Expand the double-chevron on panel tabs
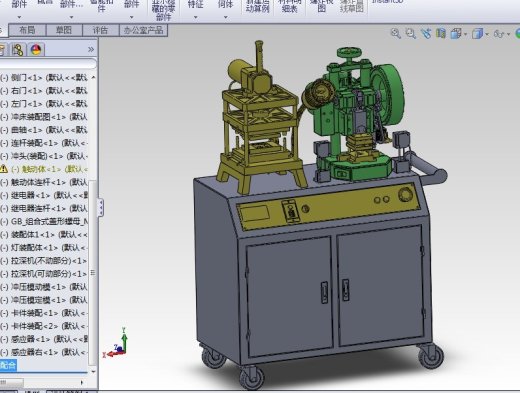Viewport: 520px width, 393px height. (x=91, y=50)
